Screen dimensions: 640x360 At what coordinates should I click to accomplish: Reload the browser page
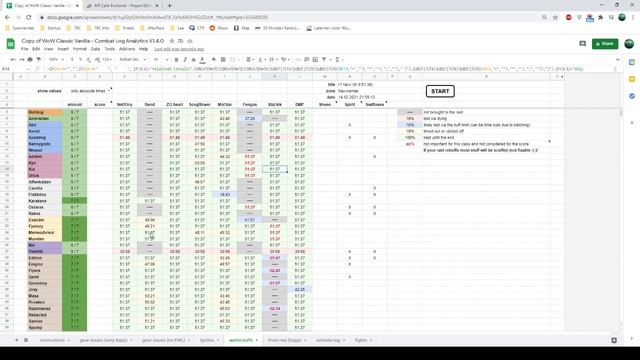click(x=29, y=18)
